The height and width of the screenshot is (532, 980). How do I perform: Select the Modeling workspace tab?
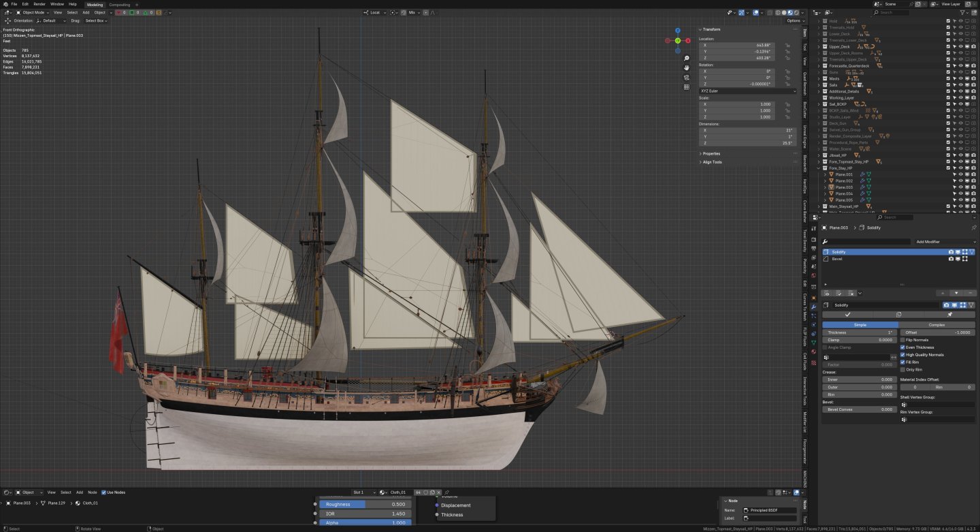pyautogui.click(x=95, y=4)
